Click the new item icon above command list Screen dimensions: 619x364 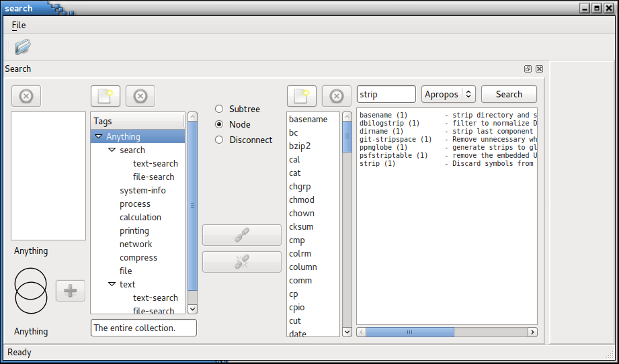(x=302, y=96)
